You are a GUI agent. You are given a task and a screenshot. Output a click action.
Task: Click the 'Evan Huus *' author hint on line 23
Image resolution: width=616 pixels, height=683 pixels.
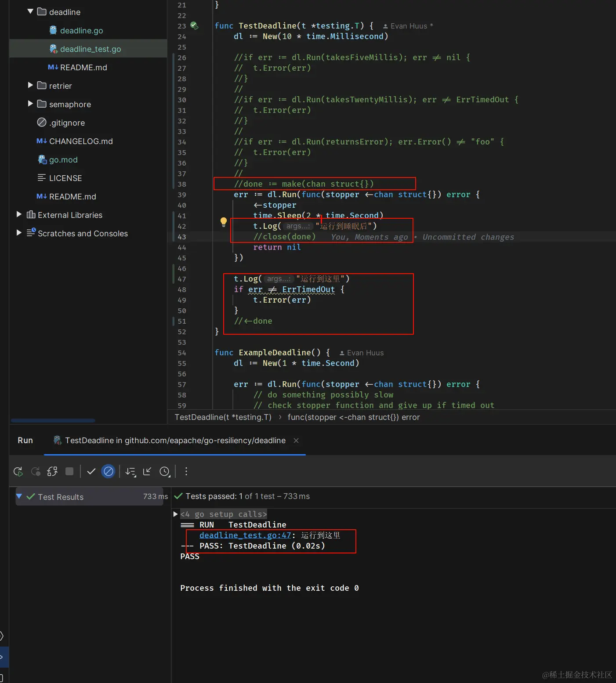pos(408,26)
